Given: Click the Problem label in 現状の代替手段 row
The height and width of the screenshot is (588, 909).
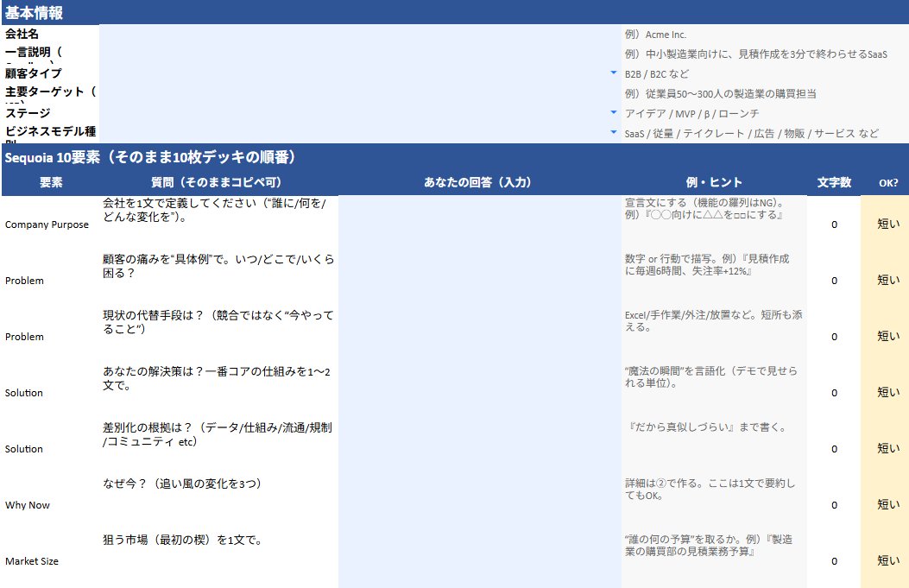Looking at the screenshot, I should click(50, 337).
